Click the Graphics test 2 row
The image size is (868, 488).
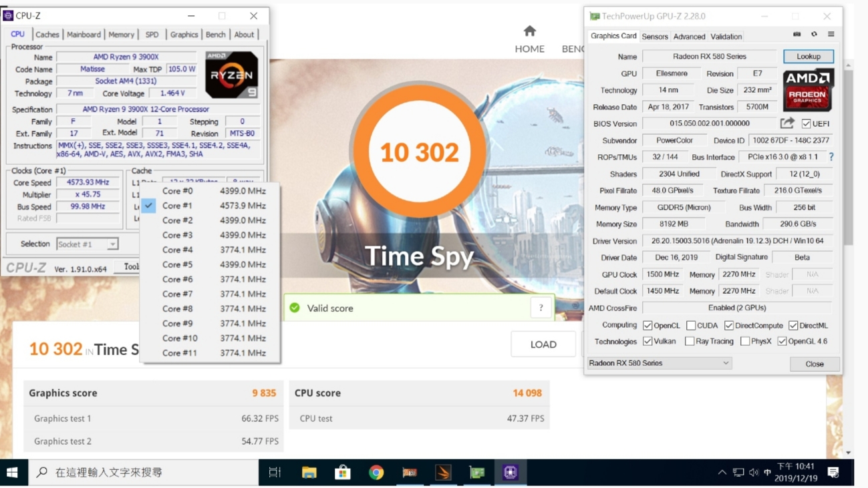pyautogui.click(x=154, y=441)
